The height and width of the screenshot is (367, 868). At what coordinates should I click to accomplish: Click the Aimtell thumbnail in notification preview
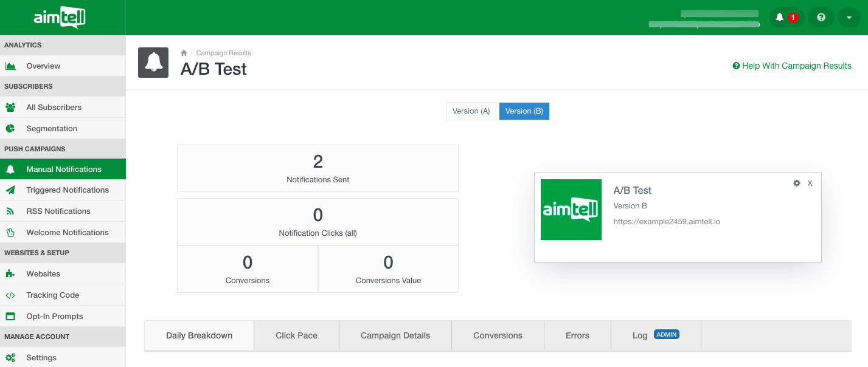click(x=571, y=210)
